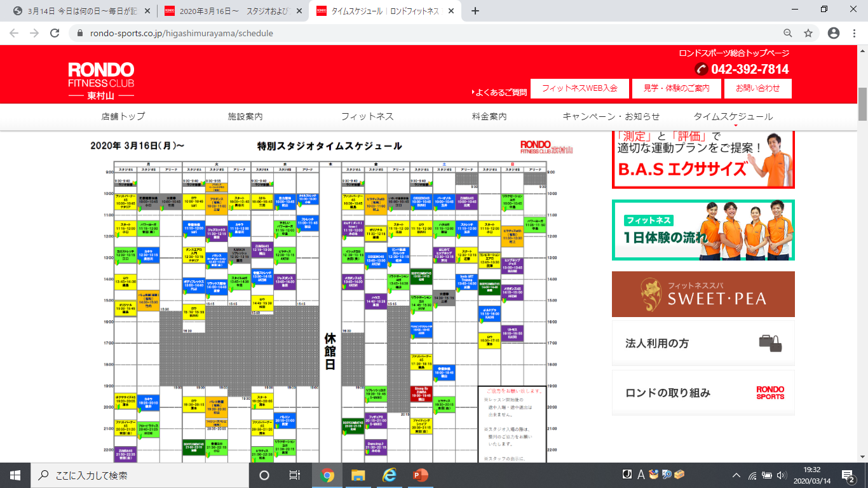The image size is (868, 488).
Task: Click the お問い合わせ button
Action: click(x=757, y=88)
